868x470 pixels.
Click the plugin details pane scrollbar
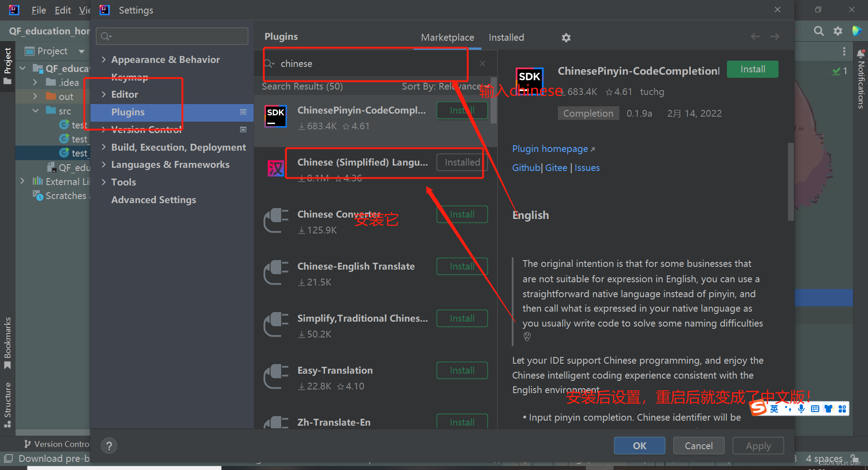[x=791, y=181]
